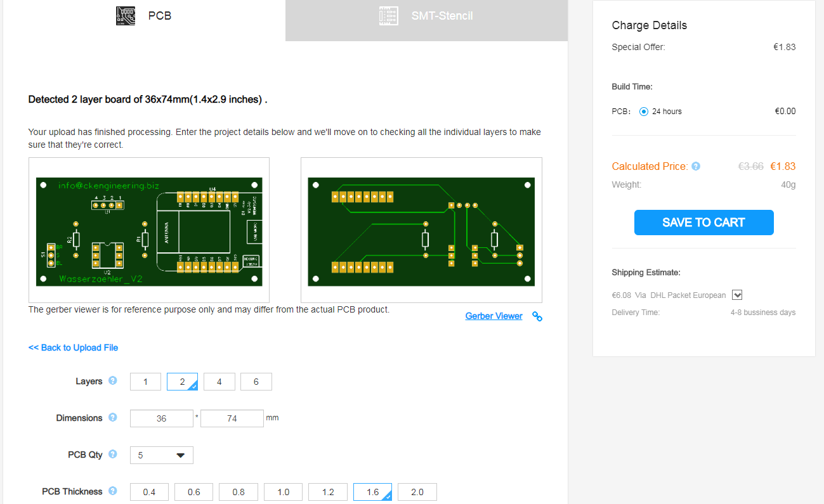Screen dimensions: 824x504
Task: Click the 4-8 bussiness days text
Action: pyautogui.click(x=763, y=313)
